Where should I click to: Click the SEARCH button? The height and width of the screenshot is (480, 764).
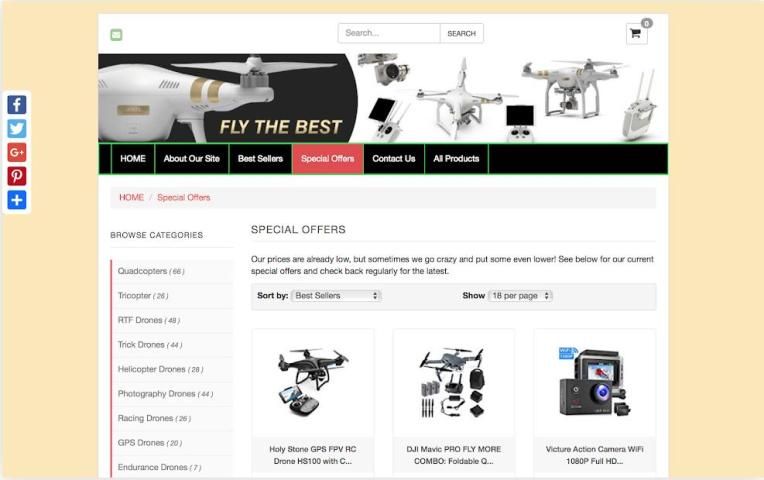click(461, 34)
